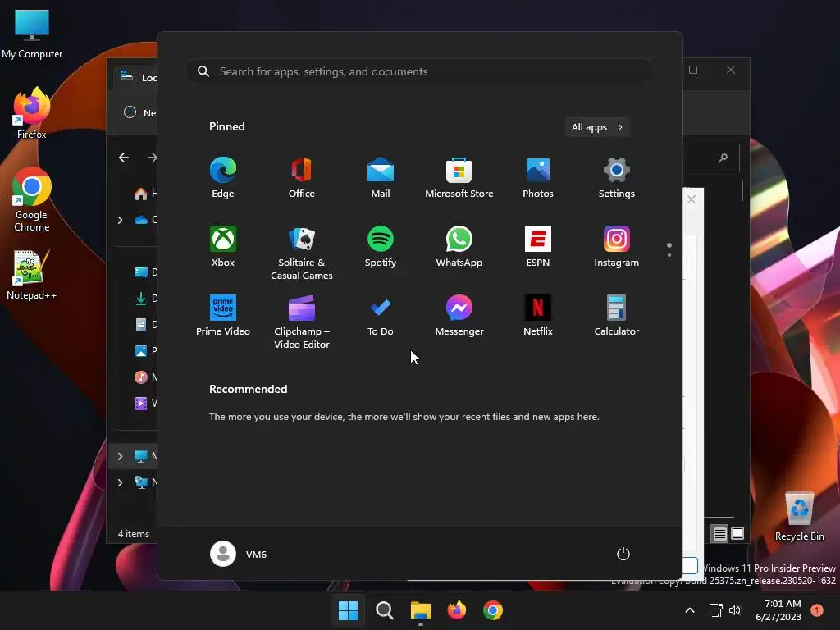Viewport: 840px width, 630px height.
Task: Open taskbar Search
Action: (384, 610)
